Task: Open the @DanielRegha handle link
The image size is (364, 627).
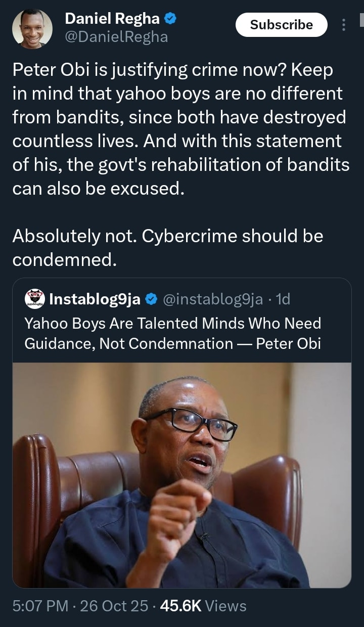Action: (116, 37)
